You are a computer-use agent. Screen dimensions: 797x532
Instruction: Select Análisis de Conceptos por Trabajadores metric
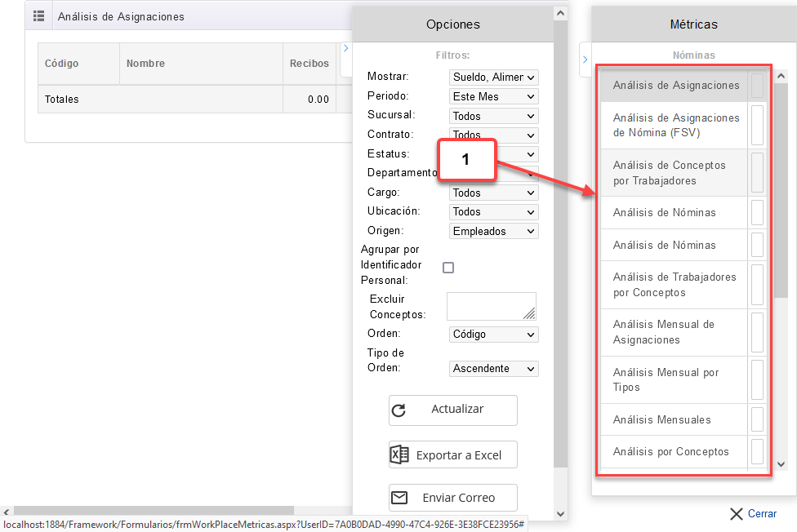pyautogui.click(x=669, y=173)
